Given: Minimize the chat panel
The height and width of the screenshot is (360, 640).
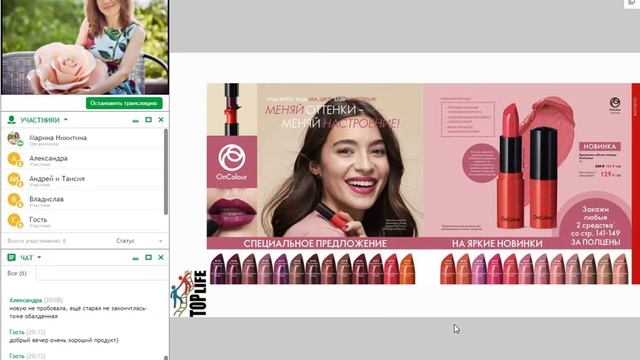Looking at the screenshot, I should (x=136, y=258).
